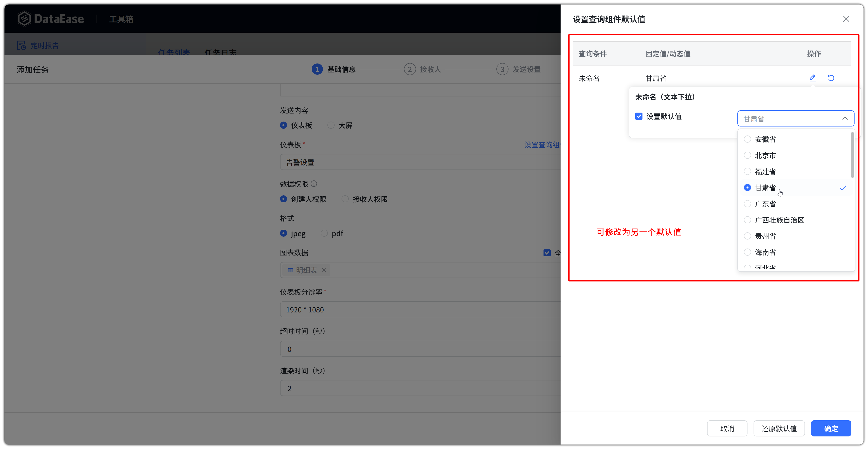The width and height of the screenshot is (868, 449).
Task: Select the 甘肃省 radio option
Action: (x=747, y=188)
